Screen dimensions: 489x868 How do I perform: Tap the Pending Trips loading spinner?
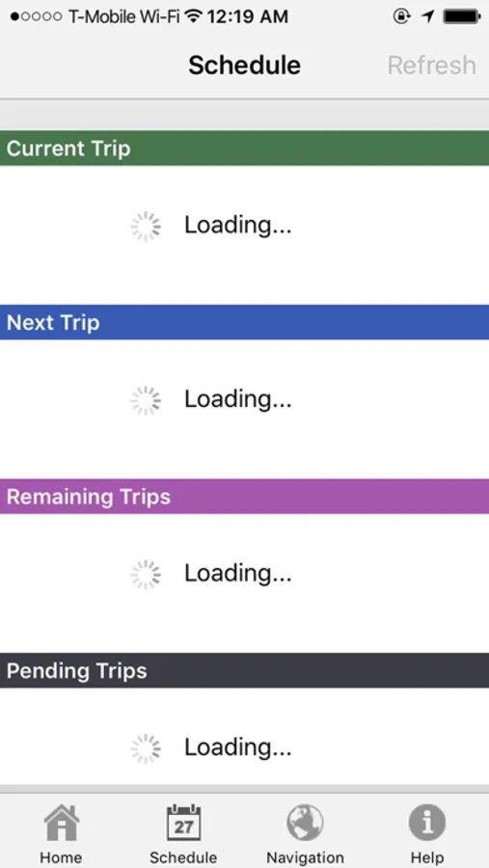(x=146, y=748)
